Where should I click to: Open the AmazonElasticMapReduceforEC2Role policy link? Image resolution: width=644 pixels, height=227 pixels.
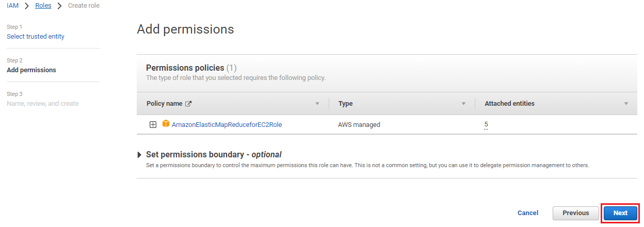coord(227,124)
